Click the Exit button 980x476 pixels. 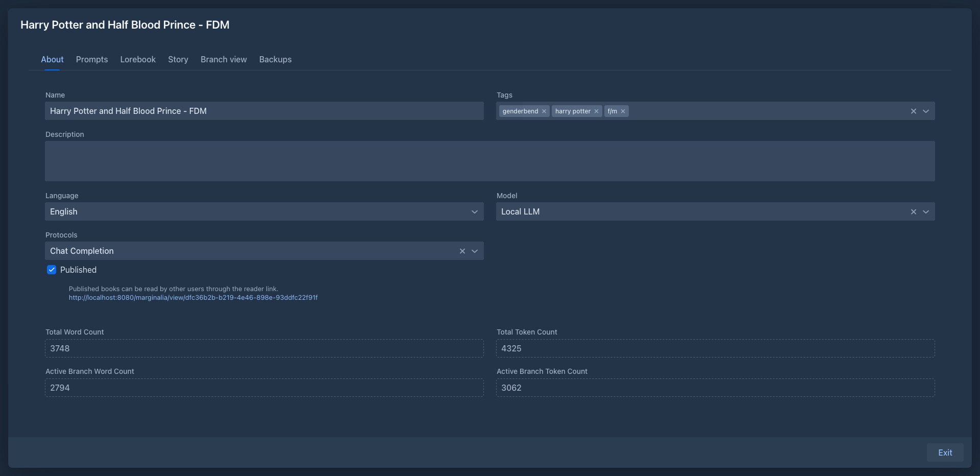pyautogui.click(x=945, y=453)
